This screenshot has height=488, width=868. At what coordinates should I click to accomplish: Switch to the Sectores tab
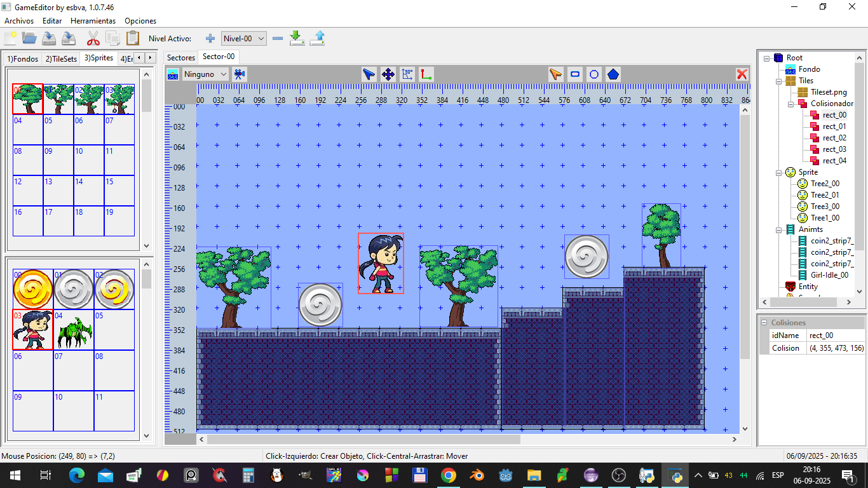point(181,58)
